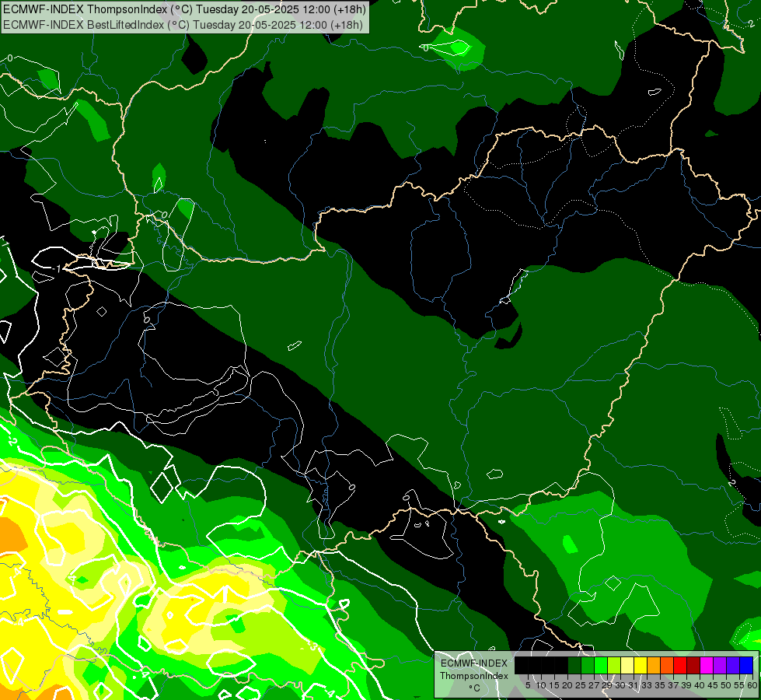This screenshot has height=700, width=761.
Task: Click the legend tick value 60
Action: 752,685
